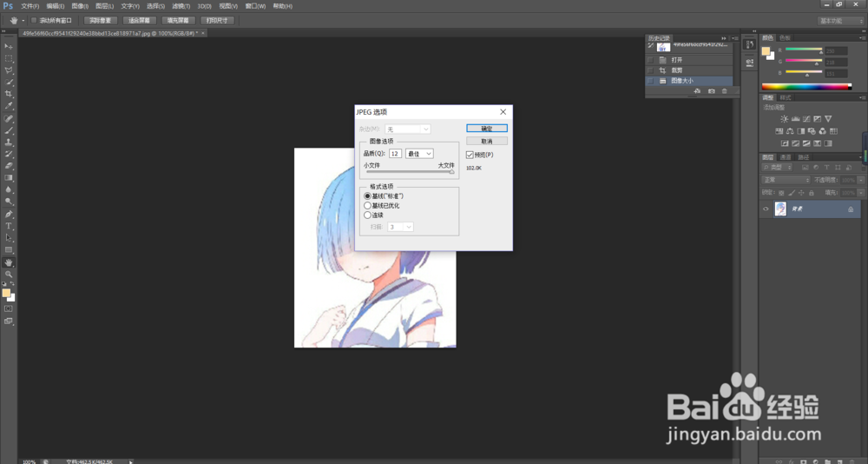This screenshot has width=868, height=464.
Task: Click the trash icon in History panel
Action: pos(725,91)
